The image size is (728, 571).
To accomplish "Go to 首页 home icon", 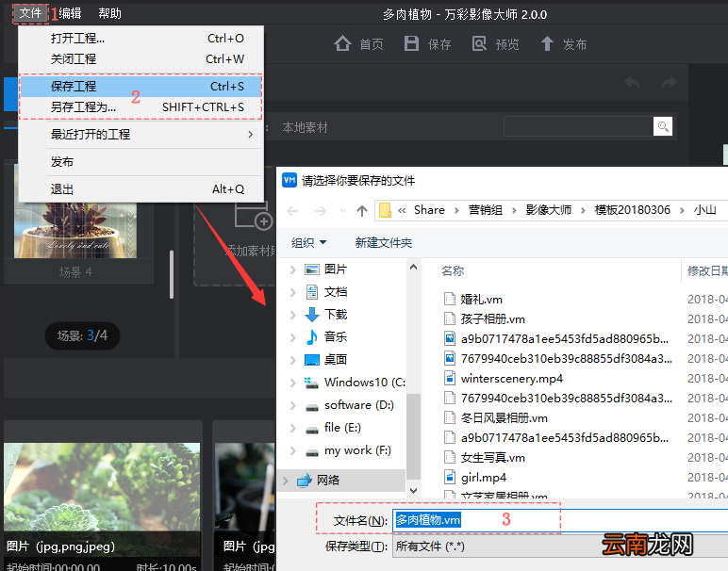I will [342, 43].
